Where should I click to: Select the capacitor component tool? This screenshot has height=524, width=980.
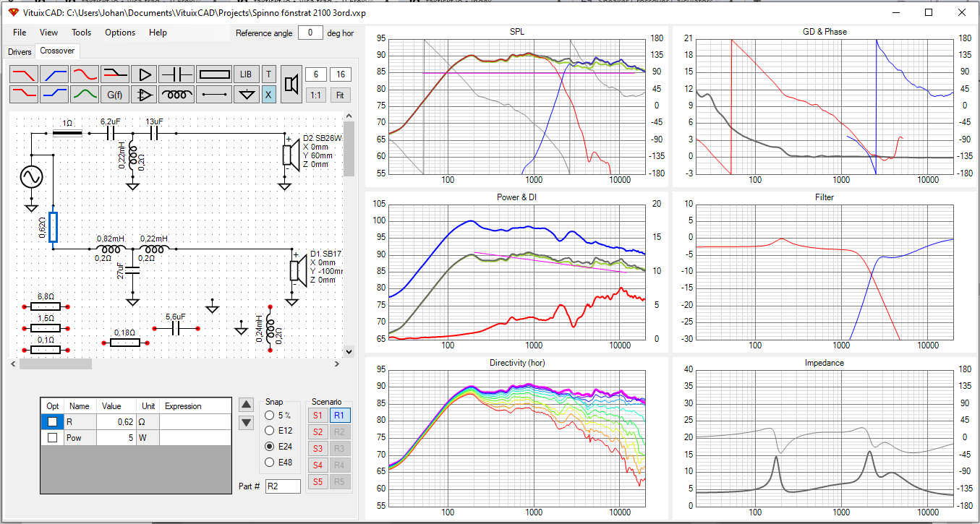pyautogui.click(x=176, y=74)
